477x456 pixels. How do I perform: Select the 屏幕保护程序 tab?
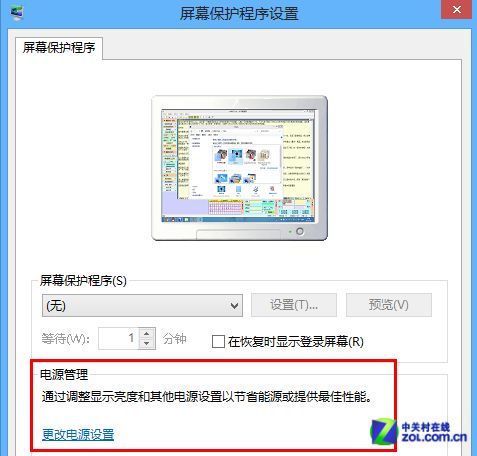[x=59, y=48]
